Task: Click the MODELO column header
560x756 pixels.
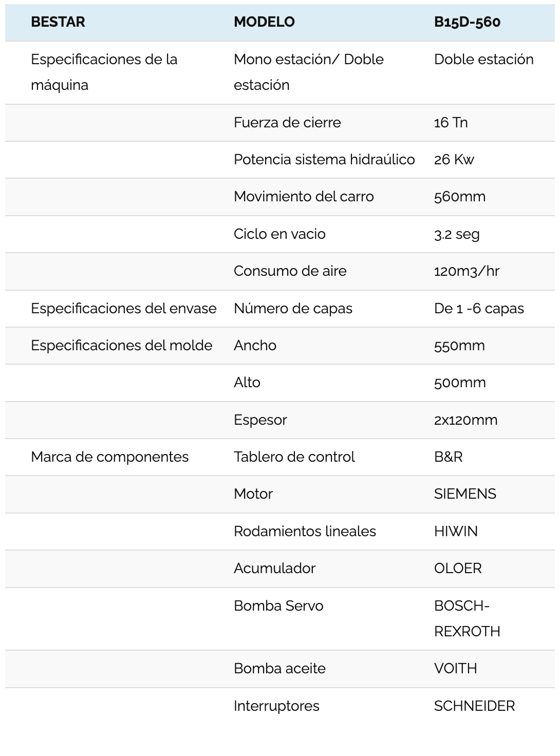Action: (x=264, y=22)
